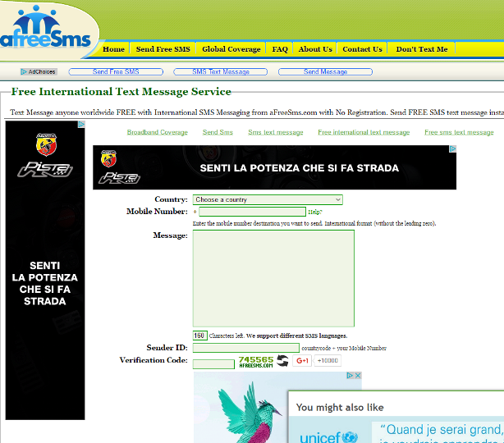The image size is (504, 443).
Task: Refresh the verification code captcha
Action: tap(282, 361)
